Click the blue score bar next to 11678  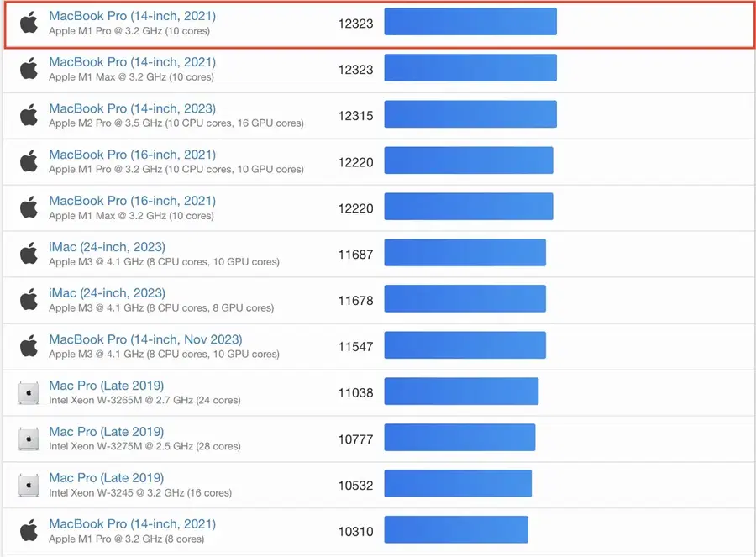(x=465, y=298)
